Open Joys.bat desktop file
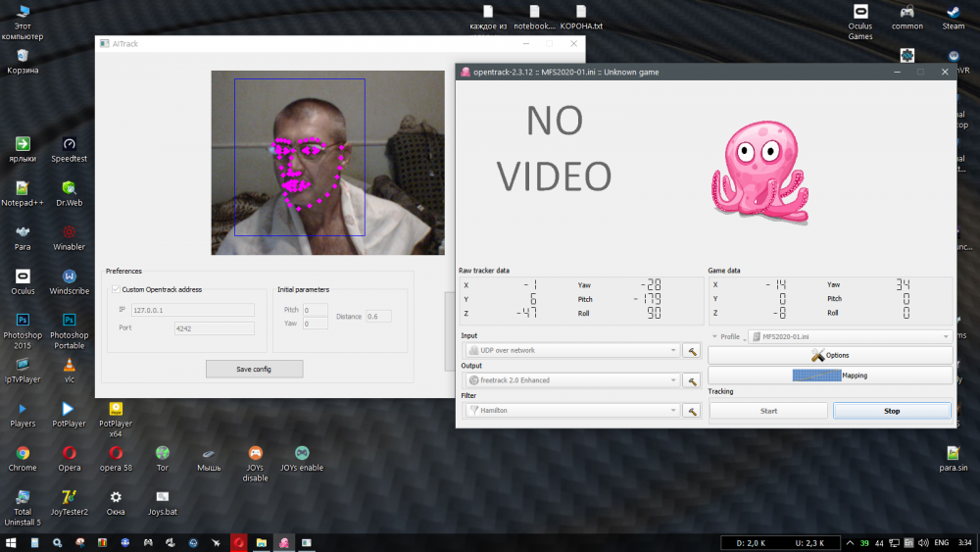Viewport: 980px width, 552px height. tap(163, 503)
